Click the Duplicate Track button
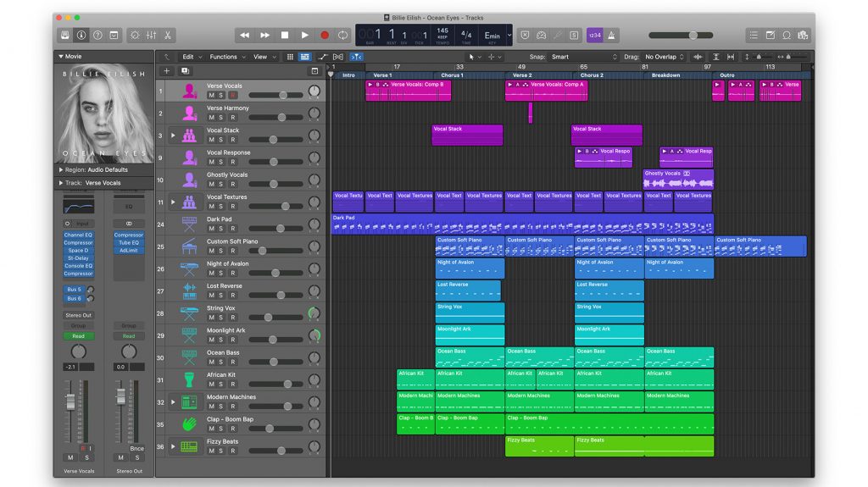Screen dimensions: 868x487 (185, 71)
